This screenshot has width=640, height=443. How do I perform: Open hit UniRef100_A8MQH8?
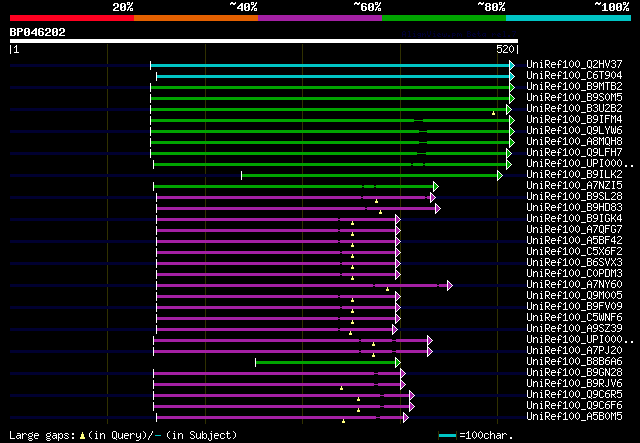pyautogui.click(x=574, y=141)
